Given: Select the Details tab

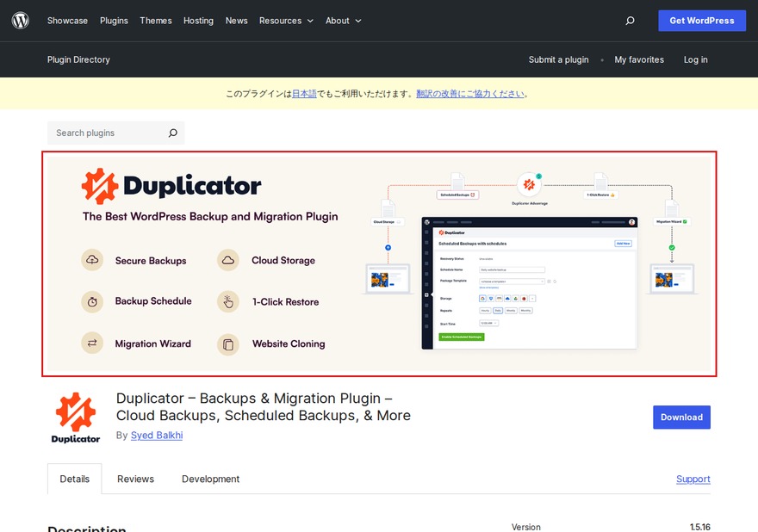Looking at the screenshot, I should (x=74, y=479).
